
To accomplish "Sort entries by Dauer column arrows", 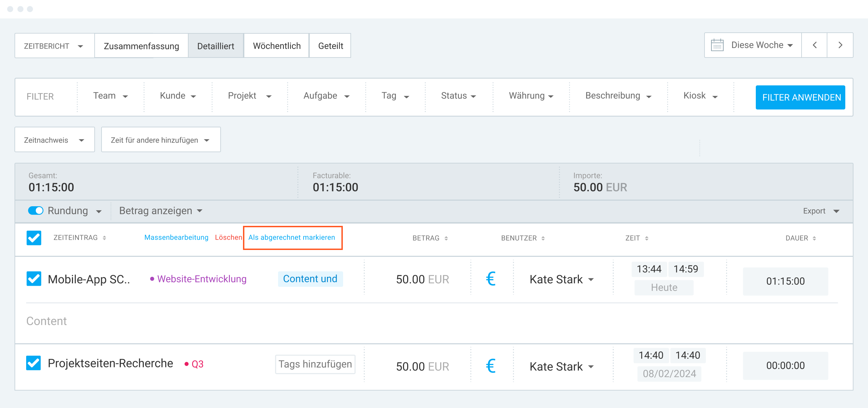I will click(x=814, y=238).
